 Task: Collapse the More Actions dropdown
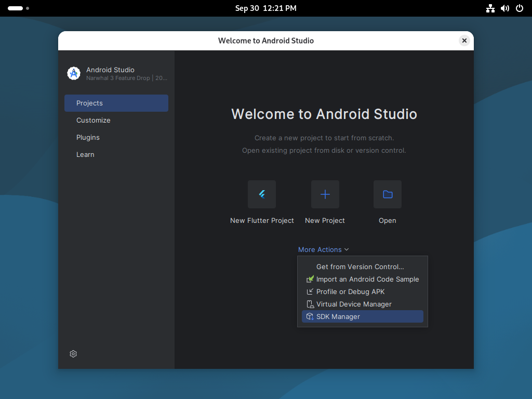pos(323,249)
